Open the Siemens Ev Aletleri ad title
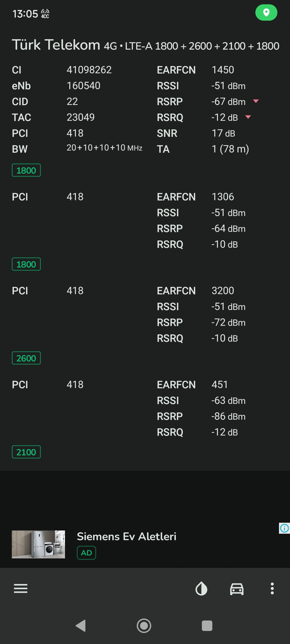Screen dimensions: 290x644 pyautogui.click(x=127, y=536)
